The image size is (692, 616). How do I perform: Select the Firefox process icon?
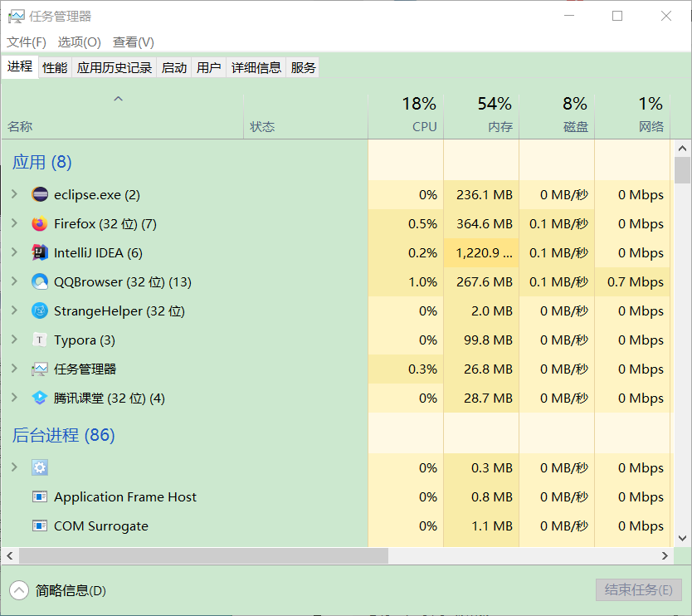pyautogui.click(x=40, y=223)
